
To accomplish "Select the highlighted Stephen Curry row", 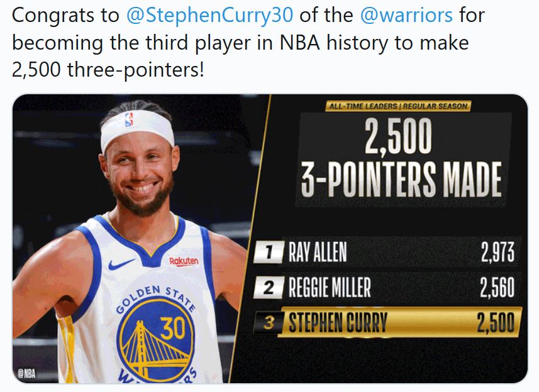I will [387, 322].
